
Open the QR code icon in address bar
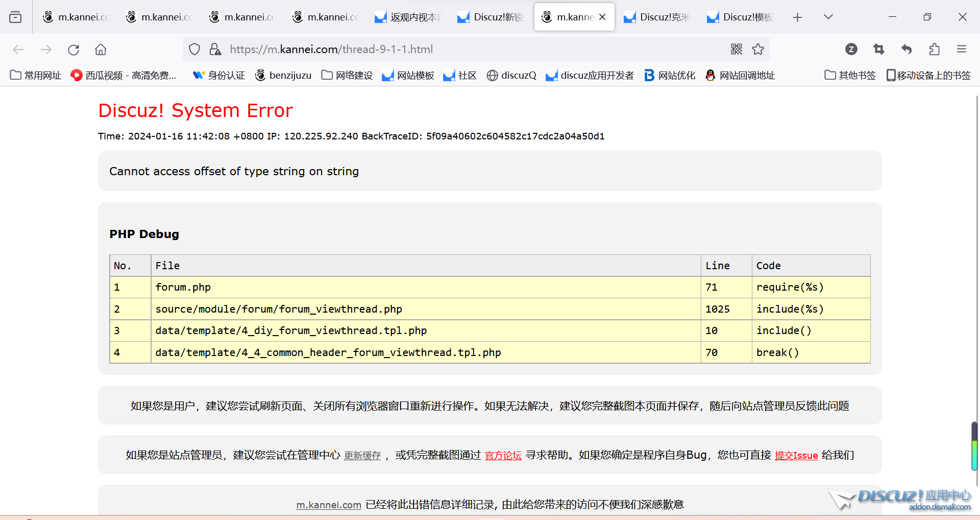point(736,49)
